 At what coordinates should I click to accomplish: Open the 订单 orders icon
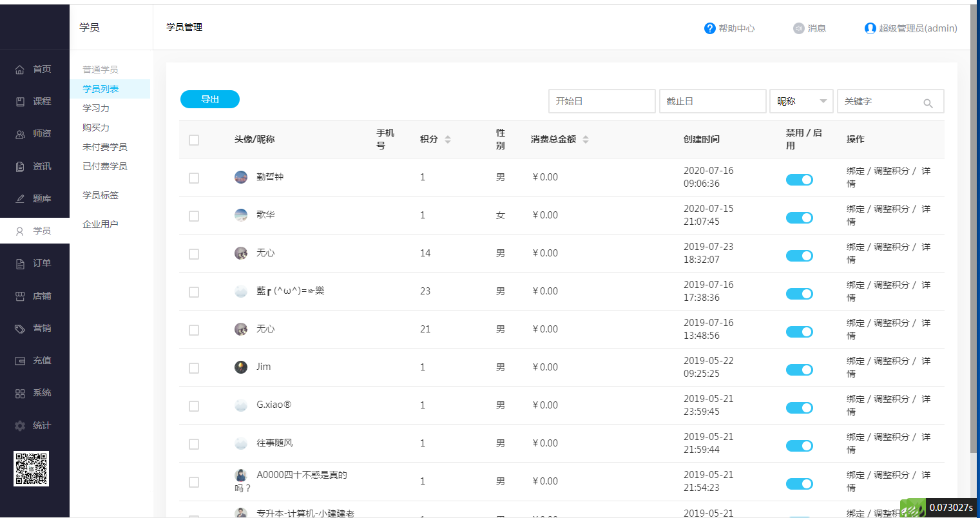(x=20, y=264)
